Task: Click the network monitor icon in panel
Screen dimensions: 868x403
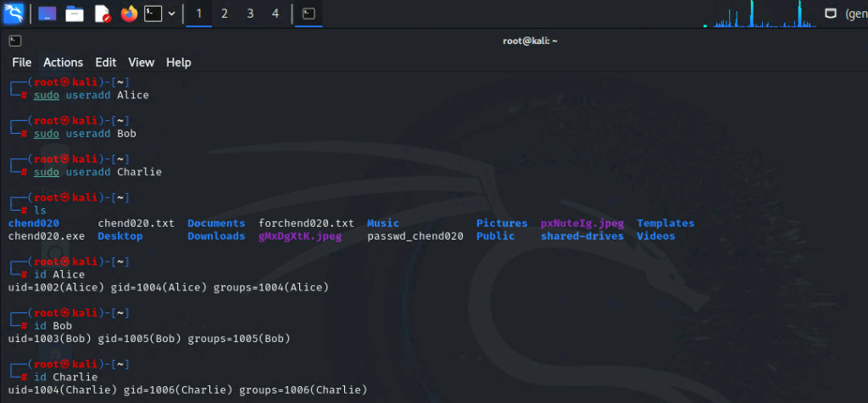Action: [x=831, y=14]
